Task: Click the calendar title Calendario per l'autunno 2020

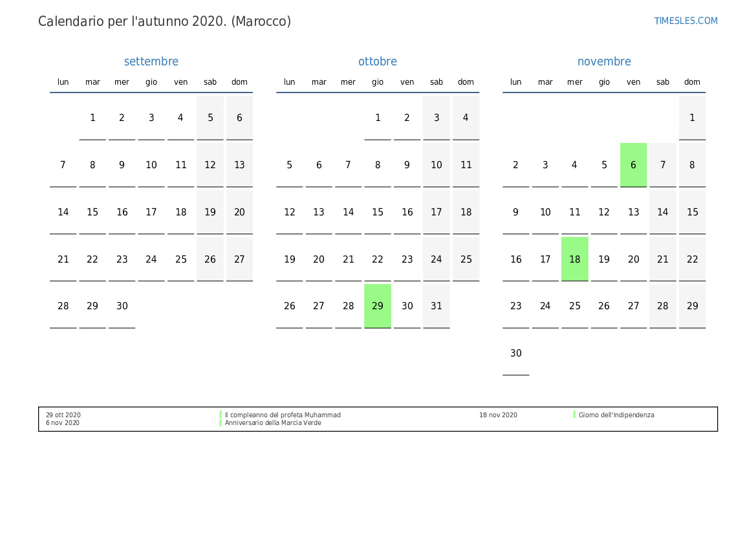Action: point(164,21)
